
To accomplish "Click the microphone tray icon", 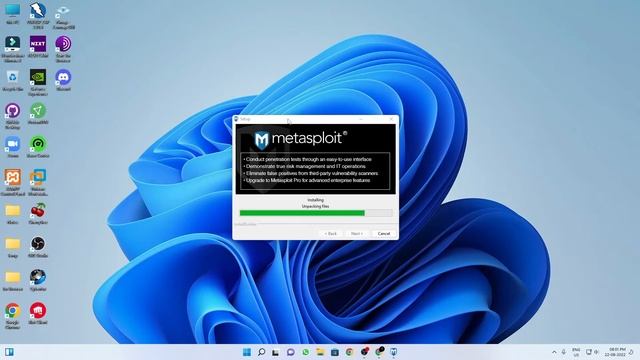I will (564, 352).
